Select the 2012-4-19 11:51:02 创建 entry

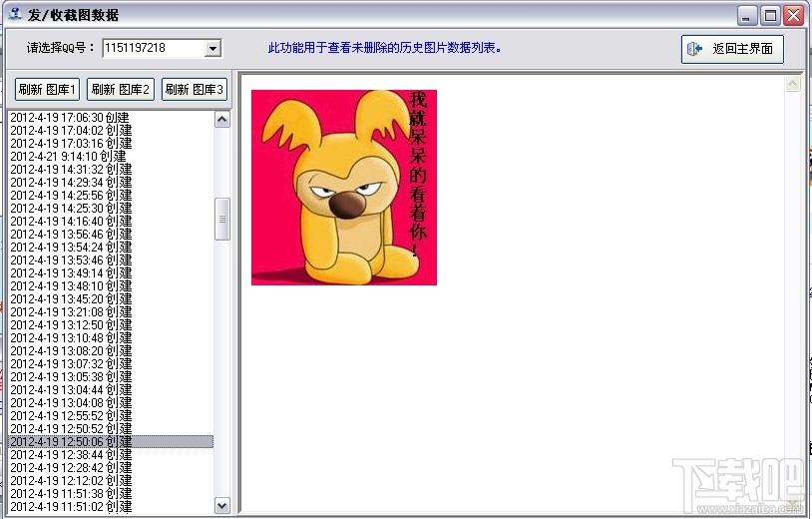tap(111, 507)
